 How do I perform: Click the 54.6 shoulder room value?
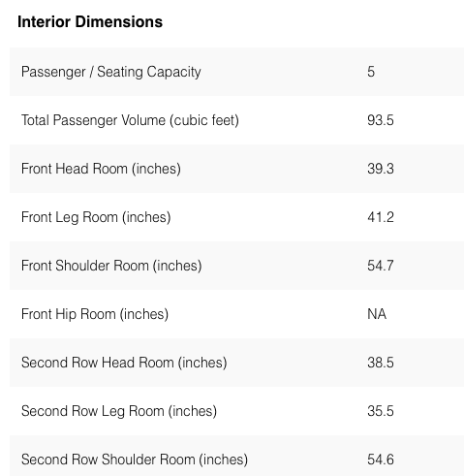click(381, 460)
